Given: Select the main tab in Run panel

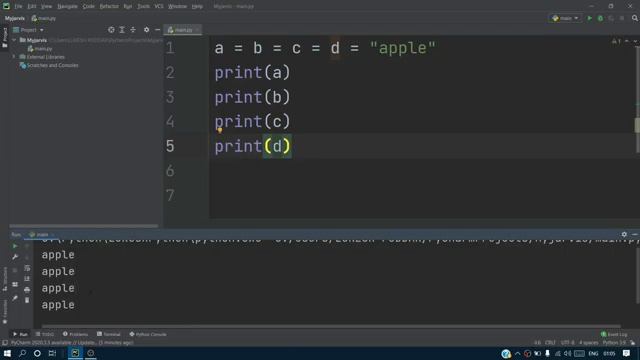Looking at the screenshot, I should pos(42,235).
